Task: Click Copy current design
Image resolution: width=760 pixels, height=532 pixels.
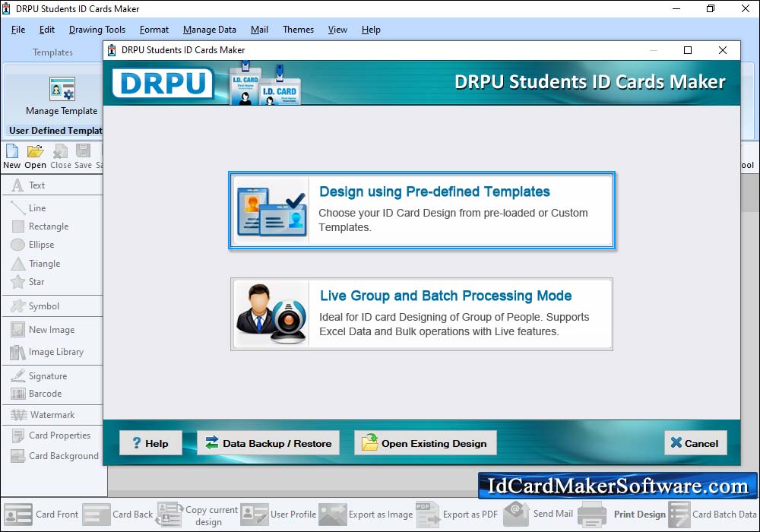Action: pos(197,515)
